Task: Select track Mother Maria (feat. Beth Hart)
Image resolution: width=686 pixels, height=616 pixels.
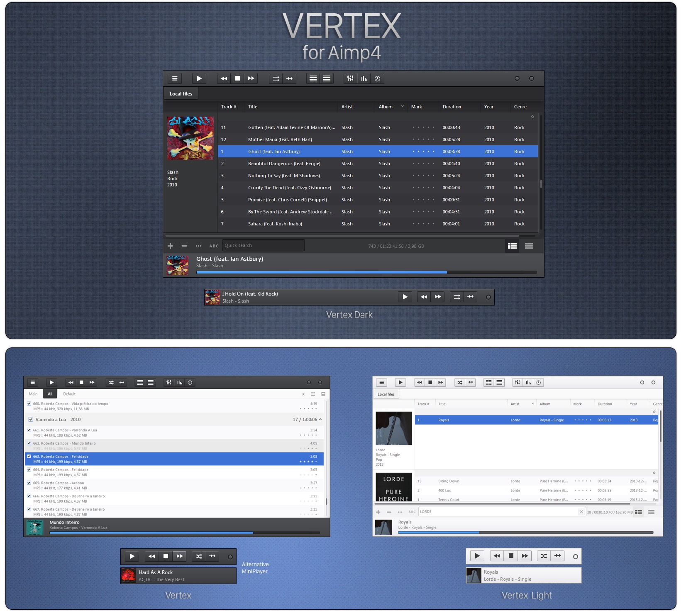Action: 378,139
